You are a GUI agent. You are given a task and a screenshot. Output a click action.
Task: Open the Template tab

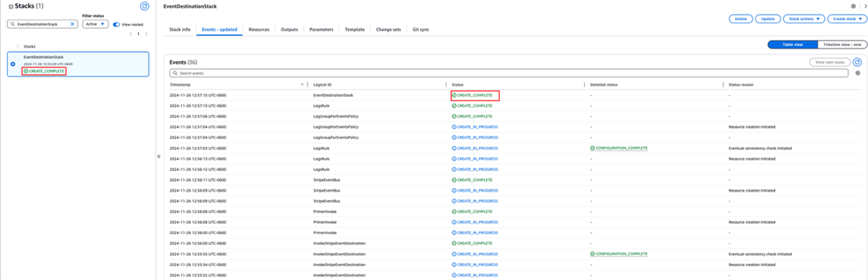pos(355,29)
